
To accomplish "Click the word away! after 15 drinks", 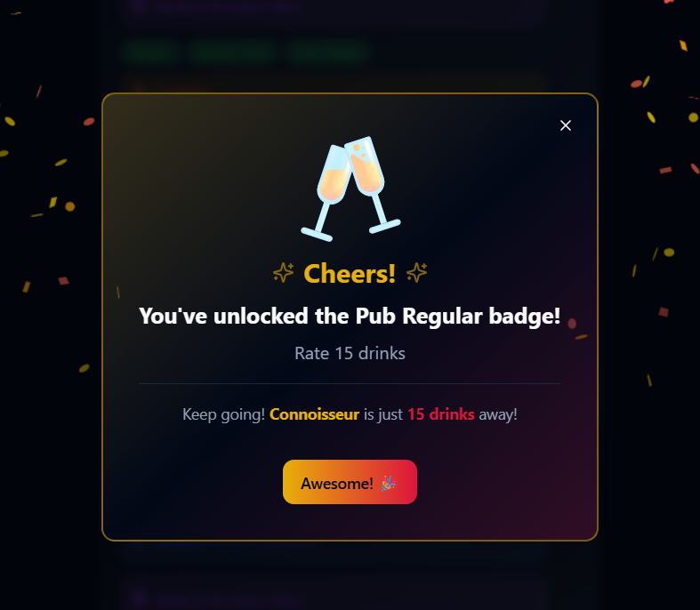I will [x=498, y=414].
